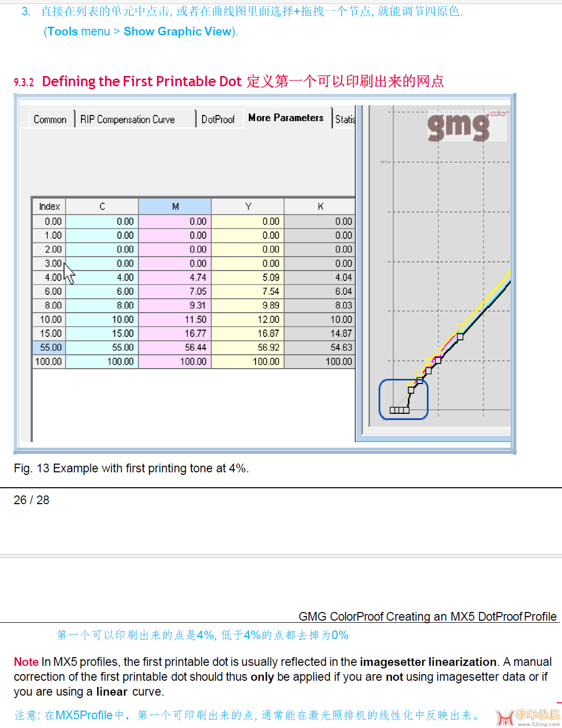Click the red 'Note' label

click(26, 662)
